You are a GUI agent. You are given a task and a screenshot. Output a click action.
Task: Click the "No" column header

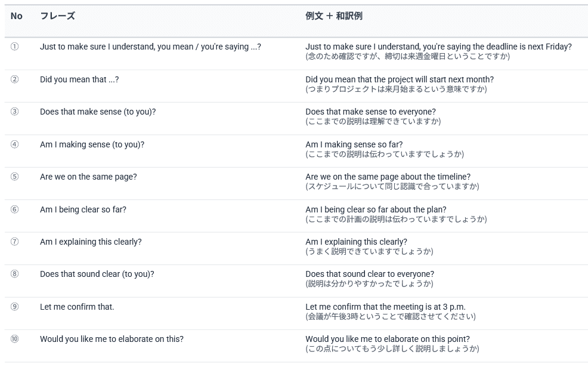click(x=17, y=16)
